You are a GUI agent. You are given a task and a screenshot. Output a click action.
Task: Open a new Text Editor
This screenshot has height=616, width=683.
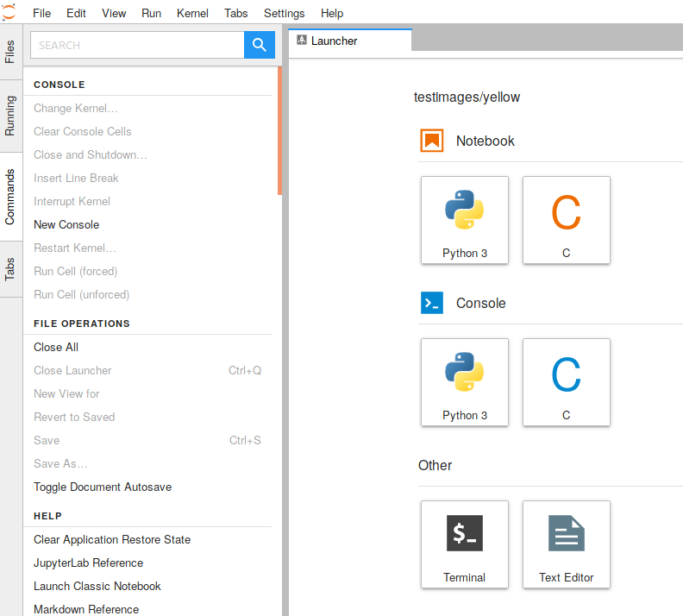coord(566,544)
